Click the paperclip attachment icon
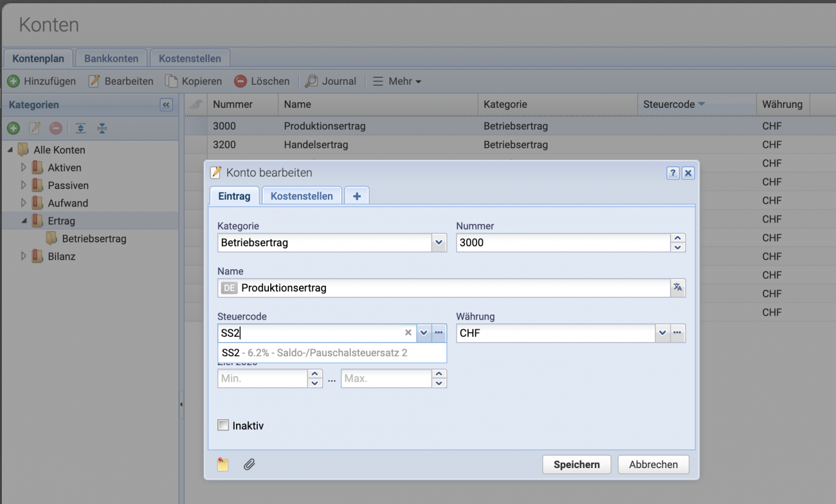This screenshot has height=504, width=836. tap(249, 464)
